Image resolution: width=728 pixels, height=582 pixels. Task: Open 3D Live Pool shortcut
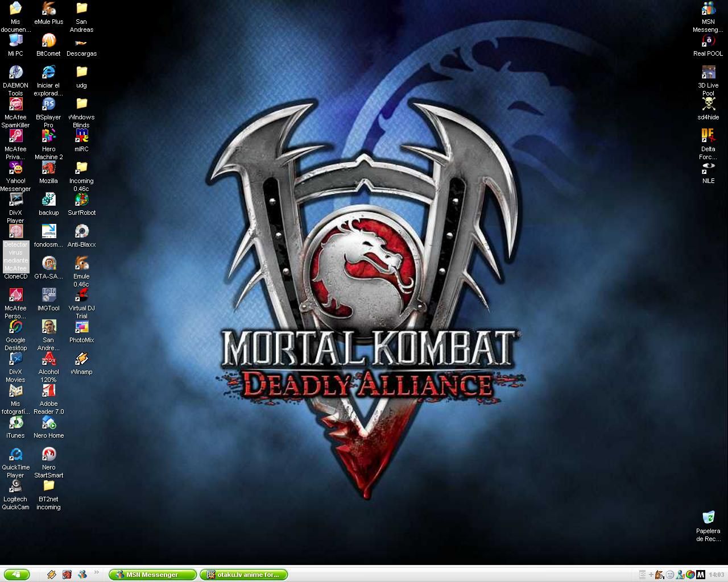[708, 72]
